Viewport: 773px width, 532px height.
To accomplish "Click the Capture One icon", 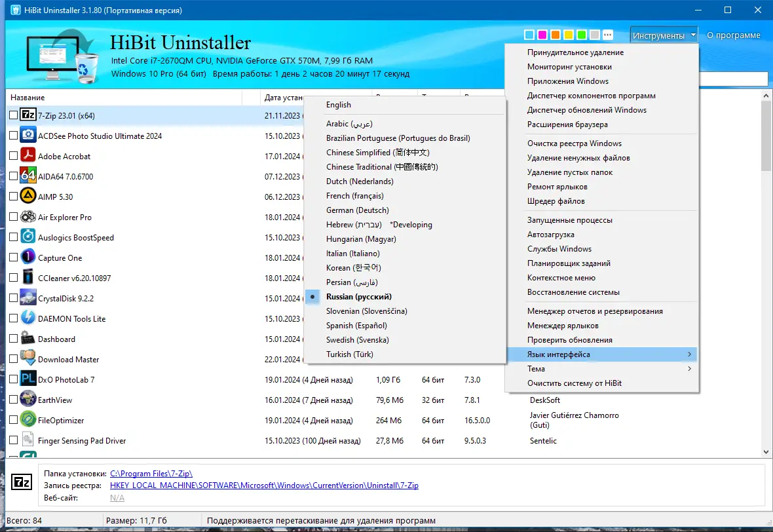I will [28, 257].
